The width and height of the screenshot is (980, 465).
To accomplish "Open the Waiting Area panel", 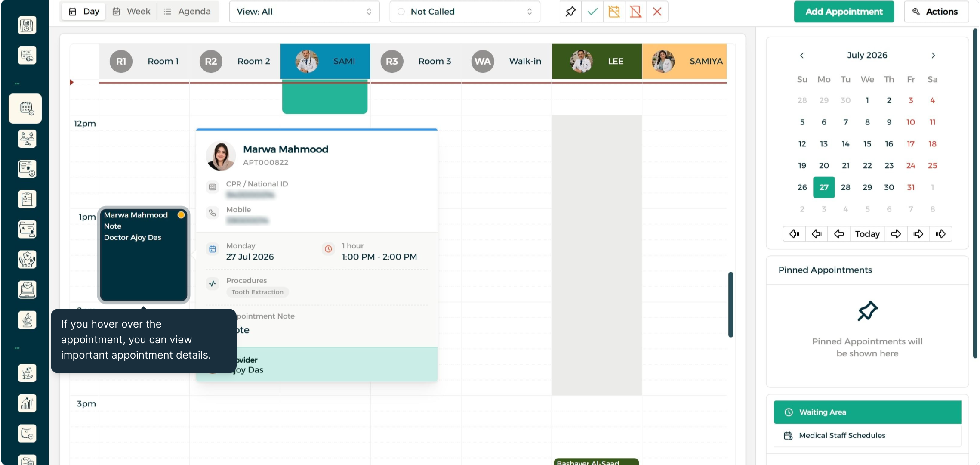I will pos(867,412).
